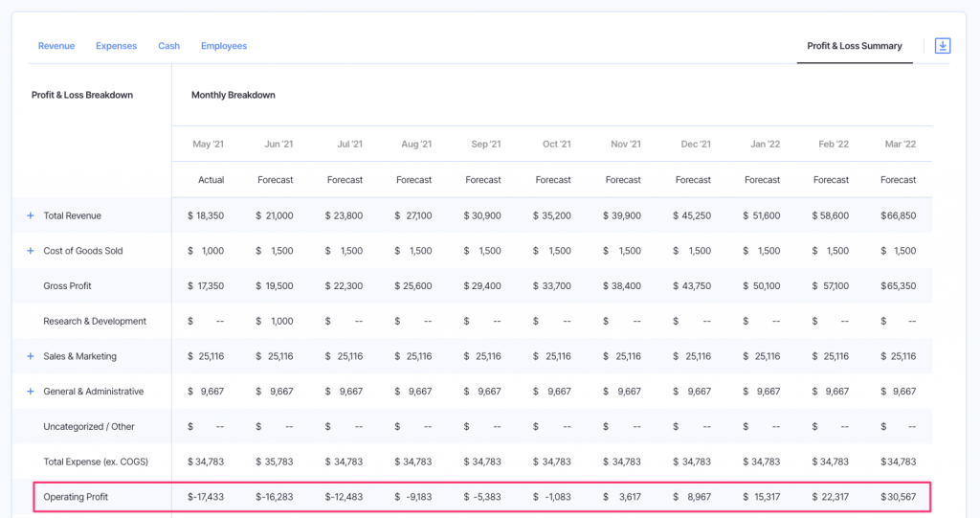The width and height of the screenshot is (980, 518).
Task: Click the Total Revenue value $66,850
Action: click(x=898, y=215)
